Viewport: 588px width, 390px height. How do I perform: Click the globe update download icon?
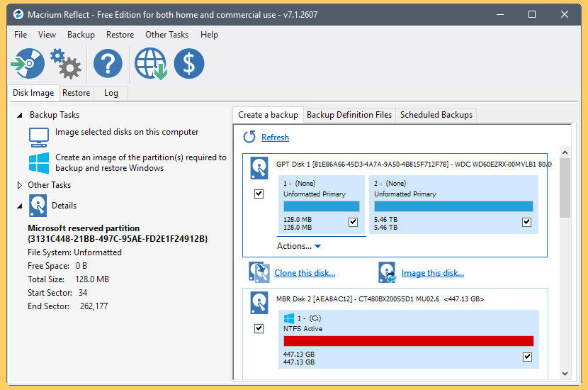(x=151, y=63)
